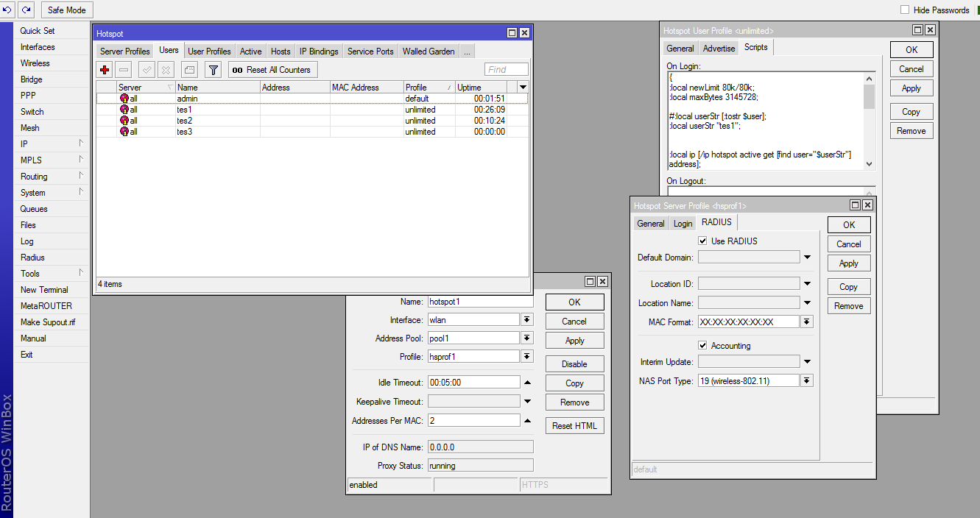Enable the Hide Passwords checkbox
This screenshot has width=980, height=518.
(905, 10)
